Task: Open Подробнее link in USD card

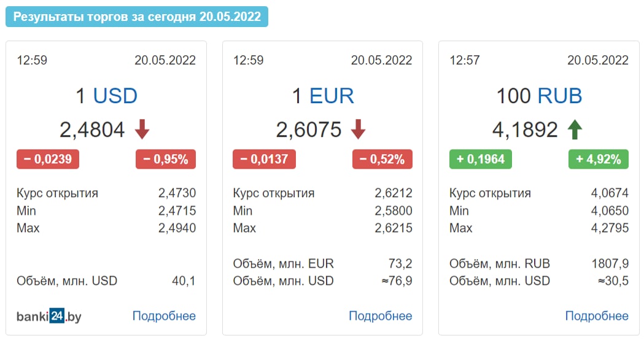Action: coord(164,316)
